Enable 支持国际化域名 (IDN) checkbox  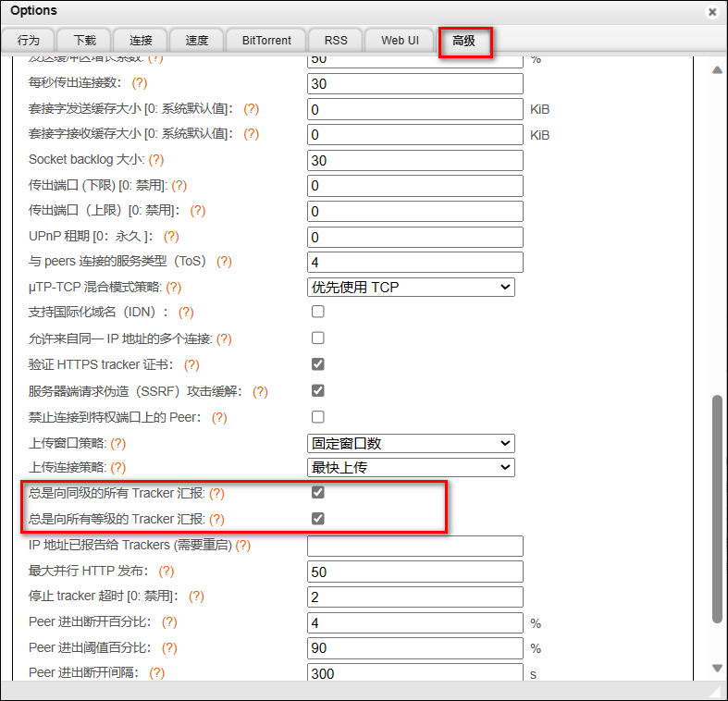pos(317,313)
